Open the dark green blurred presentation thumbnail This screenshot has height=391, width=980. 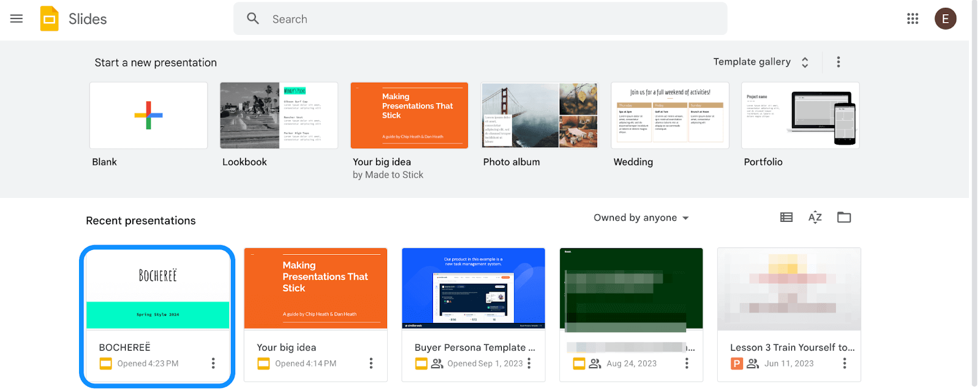click(x=631, y=289)
